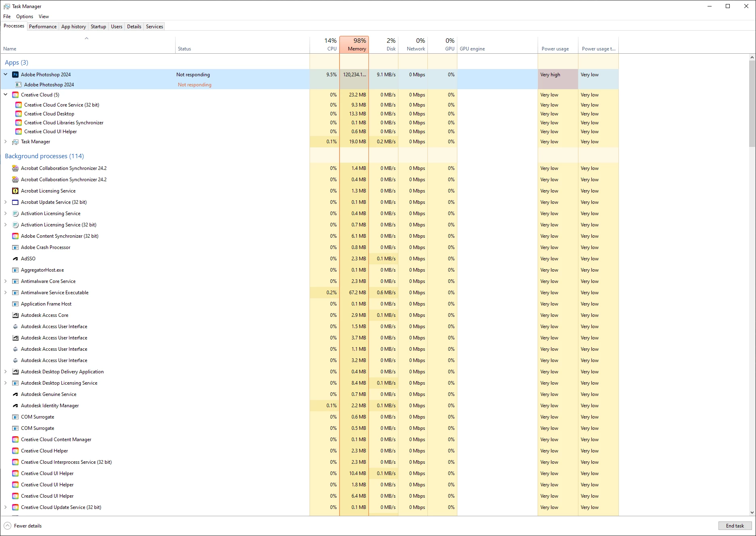Click the Autodesk Genuine Service icon
Screen dimensions: 756x536
click(15, 394)
